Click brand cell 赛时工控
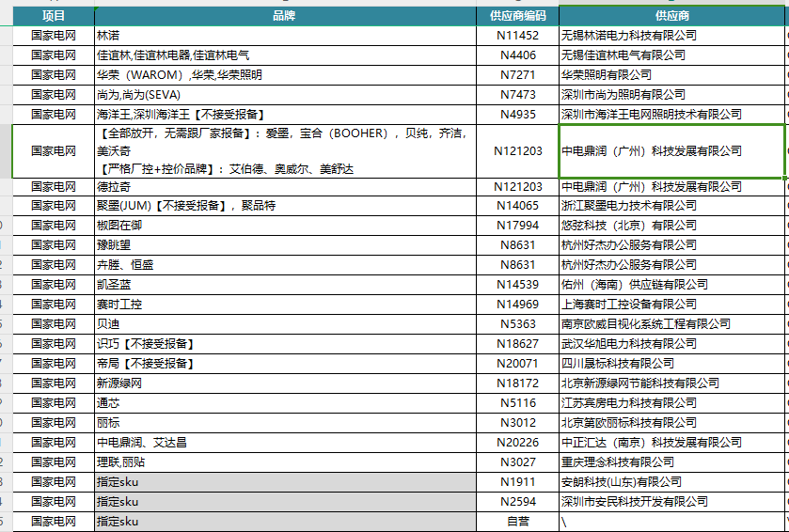The image size is (789, 532). click(285, 305)
